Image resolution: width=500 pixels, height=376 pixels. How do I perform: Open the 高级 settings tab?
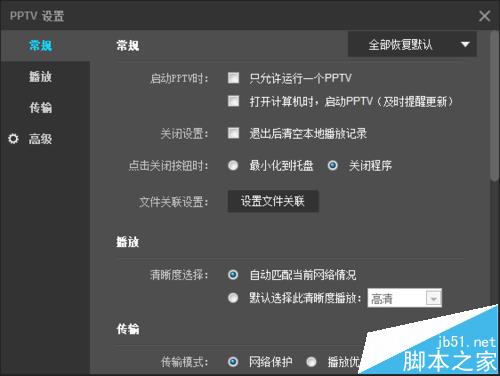coord(40,139)
